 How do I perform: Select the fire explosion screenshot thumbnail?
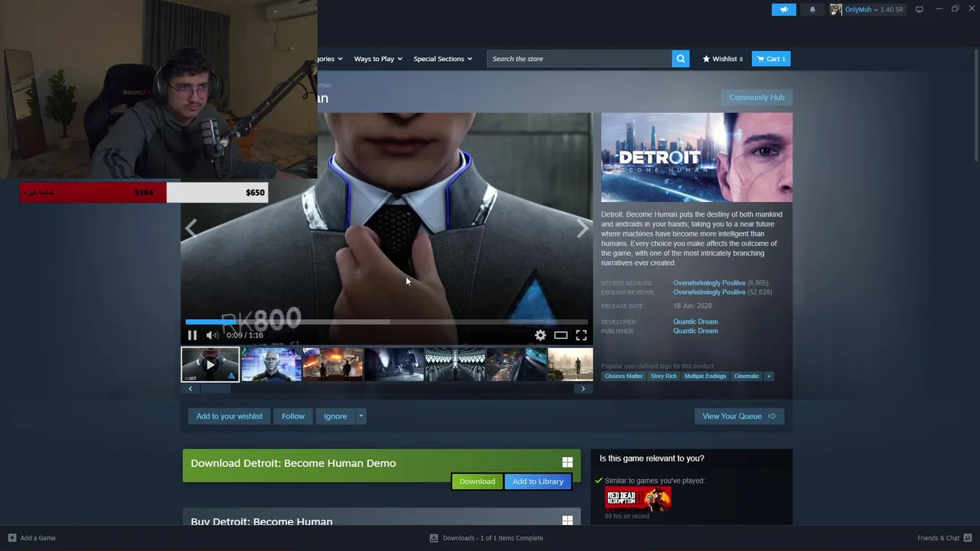[x=332, y=364]
